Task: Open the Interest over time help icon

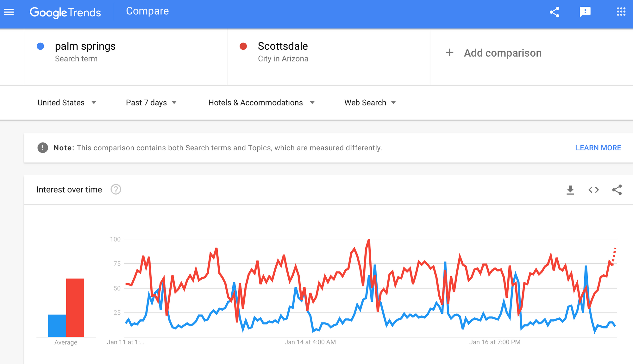Action: pos(116,190)
